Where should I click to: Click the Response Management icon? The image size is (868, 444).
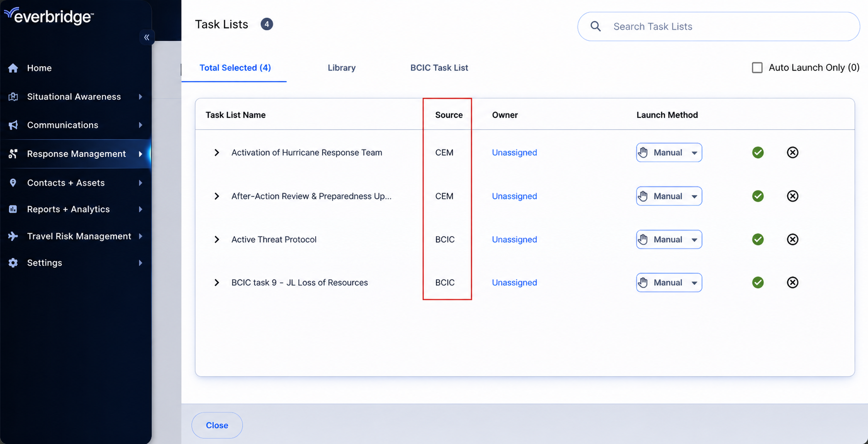(x=13, y=154)
